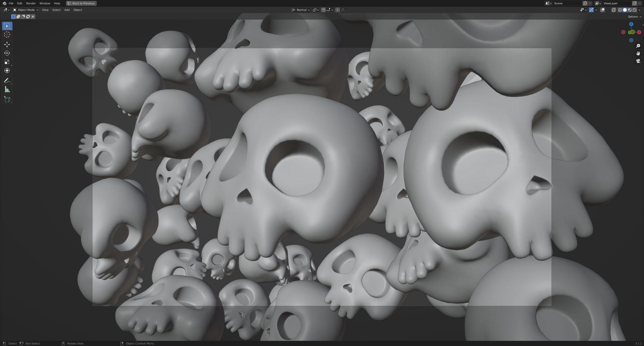
Task: Select the Cursor tool
Action: click(7, 34)
